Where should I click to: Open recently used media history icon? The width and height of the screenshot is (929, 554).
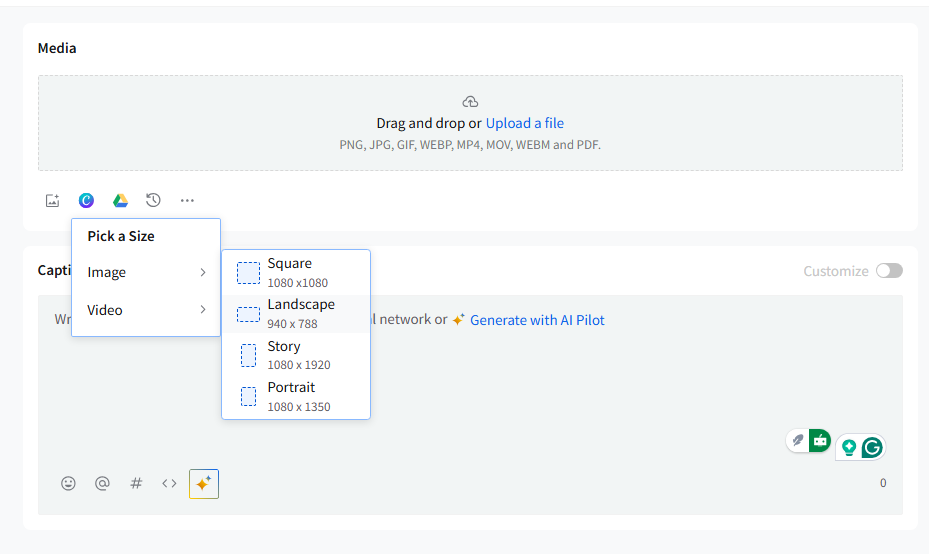point(153,201)
